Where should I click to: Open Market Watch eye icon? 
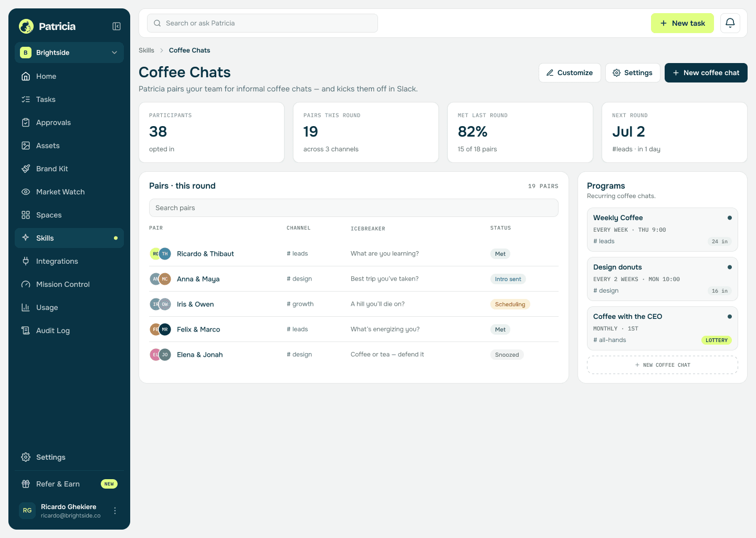pos(26,192)
